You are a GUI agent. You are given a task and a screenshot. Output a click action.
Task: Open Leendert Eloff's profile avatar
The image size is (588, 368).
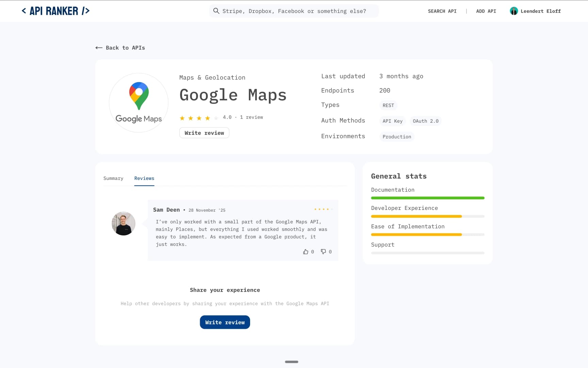click(x=513, y=11)
